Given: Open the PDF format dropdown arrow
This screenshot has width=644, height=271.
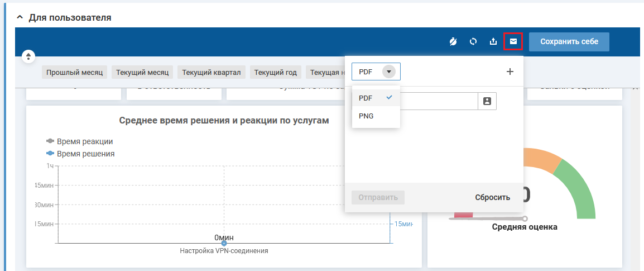Looking at the screenshot, I should (x=389, y=72).
